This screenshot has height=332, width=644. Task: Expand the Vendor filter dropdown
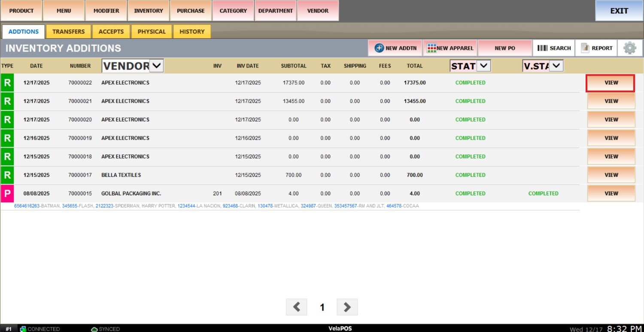(157, 66)
